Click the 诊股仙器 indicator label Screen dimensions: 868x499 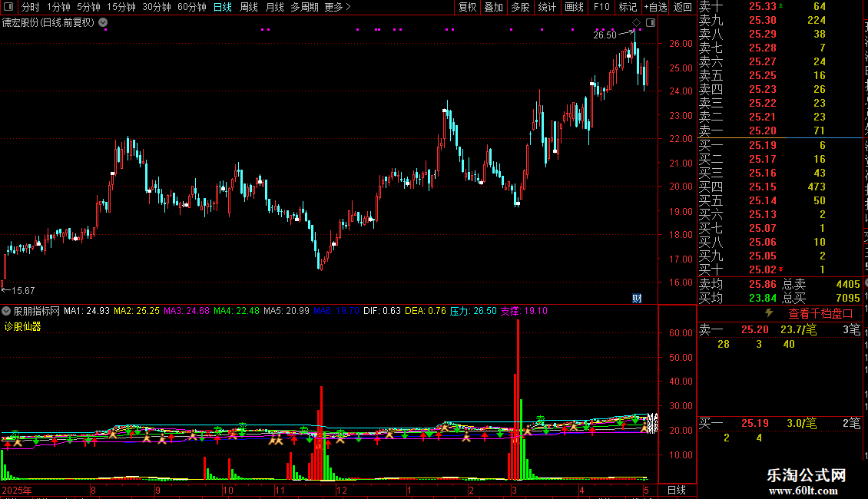click(23, 326)
